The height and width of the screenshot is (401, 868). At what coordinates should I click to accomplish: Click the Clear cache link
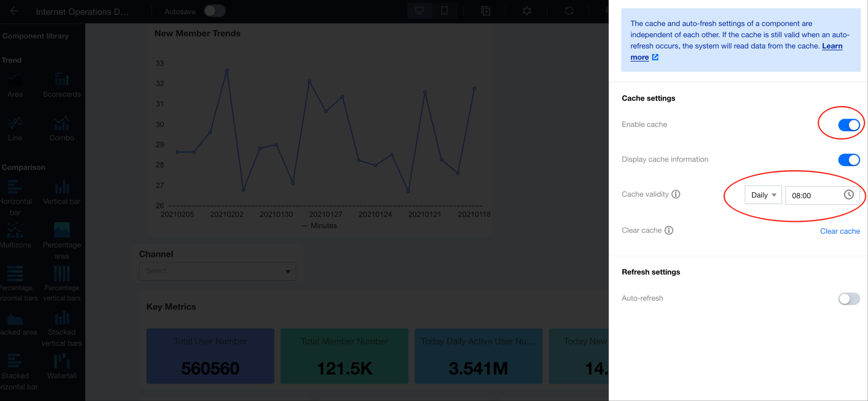840,231
